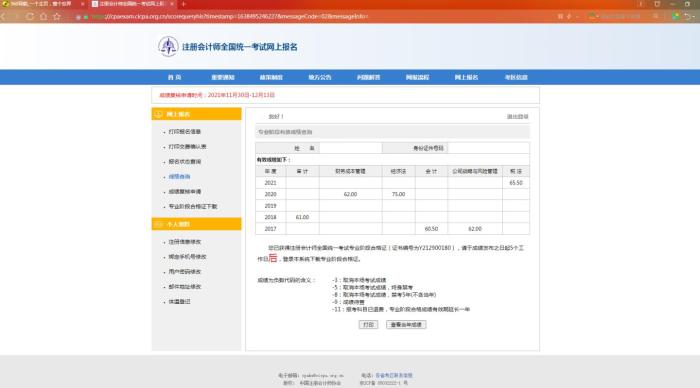Open a new tab with the plus icon

(x=183, y=4)
